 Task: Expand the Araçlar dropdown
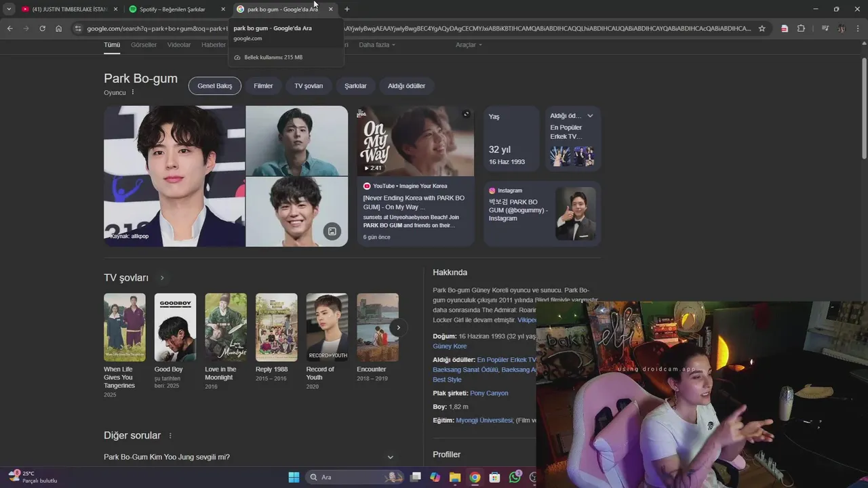click(469, 45)
